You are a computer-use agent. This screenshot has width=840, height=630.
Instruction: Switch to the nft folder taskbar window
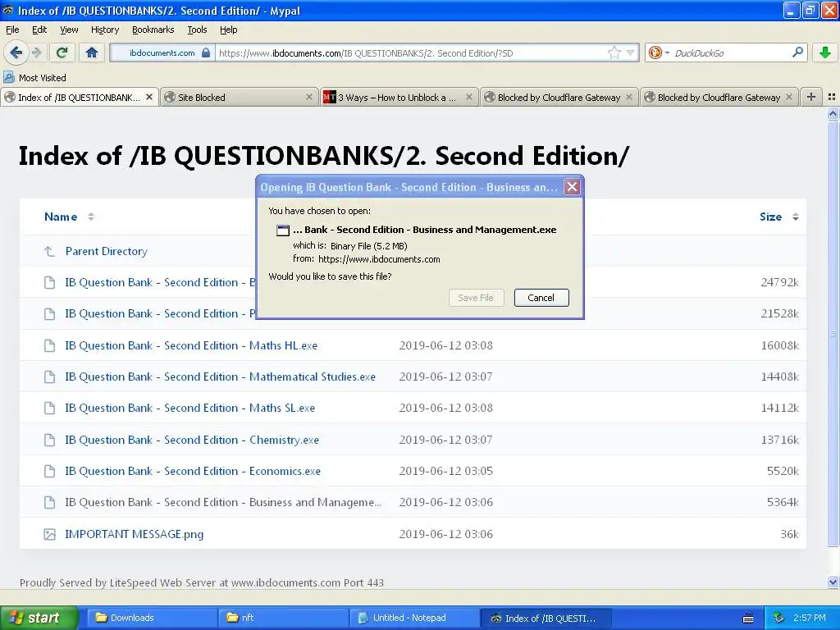(x=283, y=618)
